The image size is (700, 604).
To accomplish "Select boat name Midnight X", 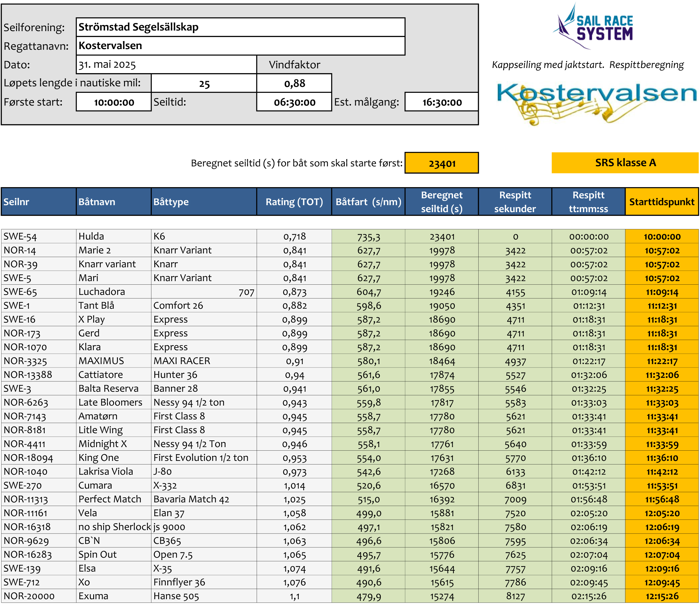I will [x=114, y=444].
